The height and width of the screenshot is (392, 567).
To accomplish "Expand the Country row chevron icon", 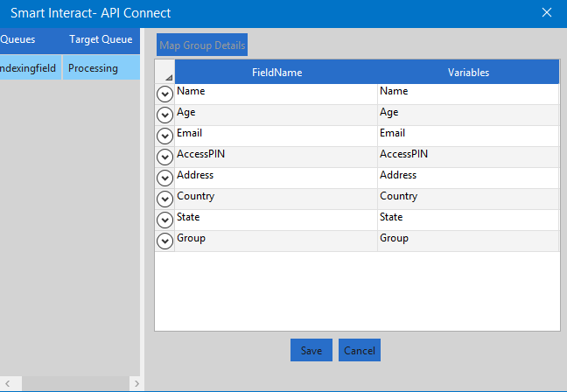I will click(x=164, y=199).
